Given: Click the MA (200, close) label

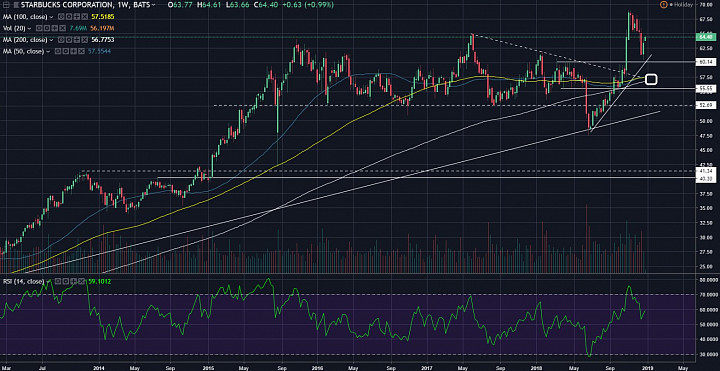Looking at the screenshot, I should tap(25, 40).
